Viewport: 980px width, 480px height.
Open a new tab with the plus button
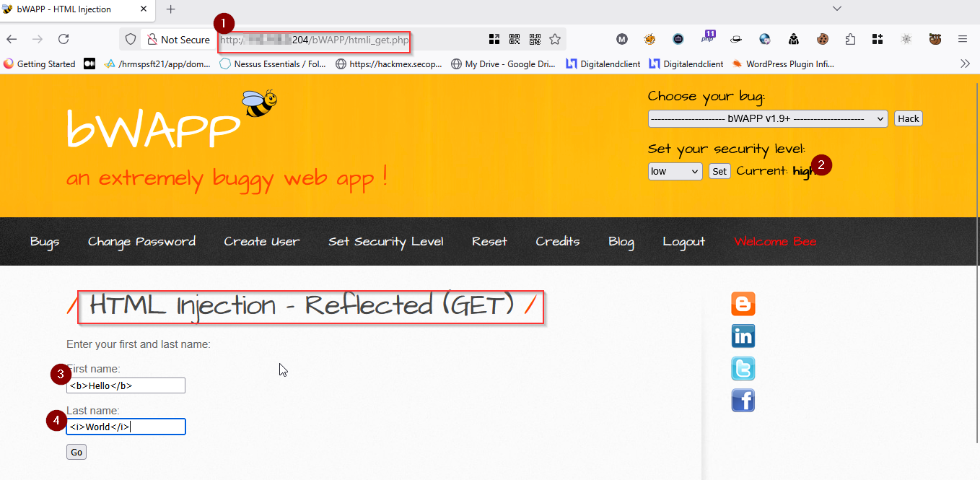pyautogui.click(x=171, y=9)
